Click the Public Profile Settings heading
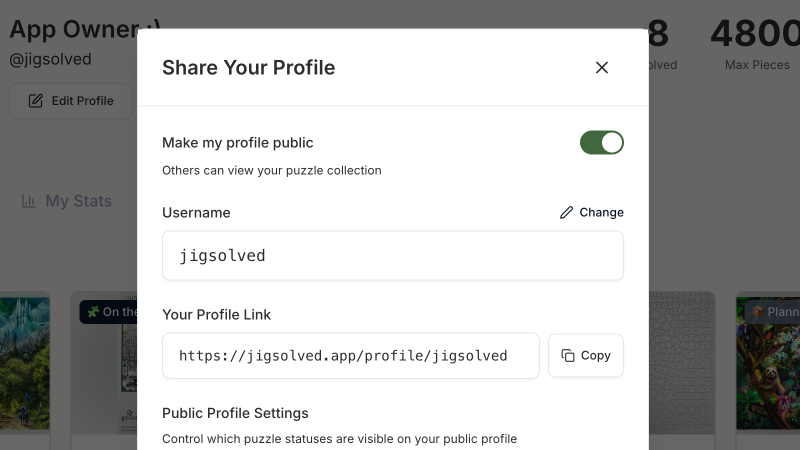The width and height of the screenshot is (800, 450). click(x=235, y=413)
